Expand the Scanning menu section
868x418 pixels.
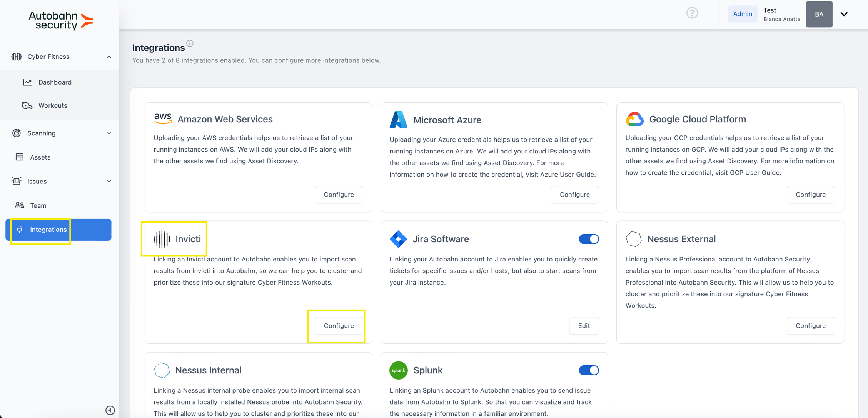109,133
